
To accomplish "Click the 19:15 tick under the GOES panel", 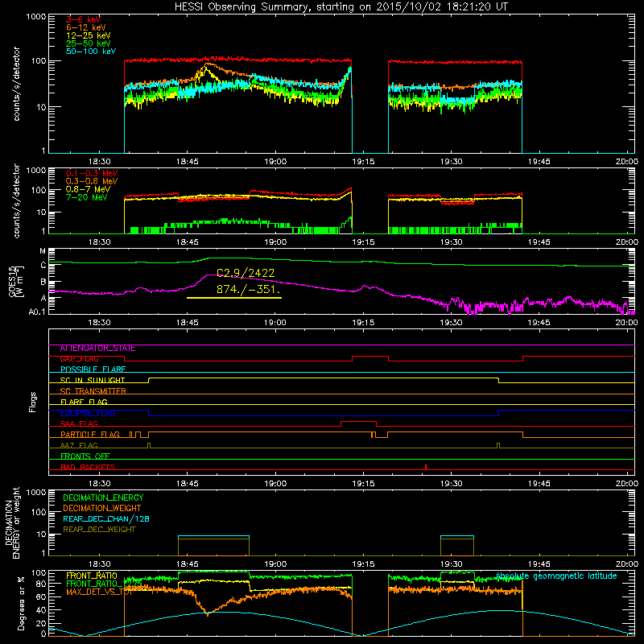I will pyautogui.click(x=363, y=323).
